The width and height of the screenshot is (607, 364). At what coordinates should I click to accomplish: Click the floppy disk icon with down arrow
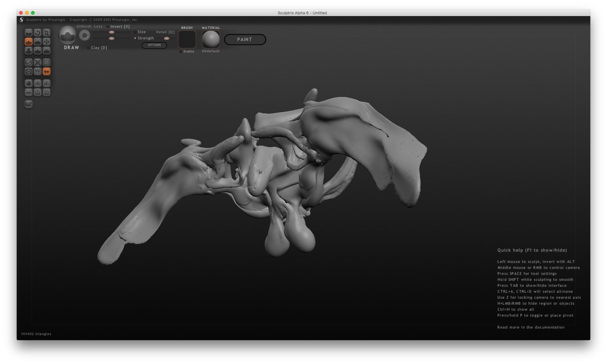[x=46, y=92]
